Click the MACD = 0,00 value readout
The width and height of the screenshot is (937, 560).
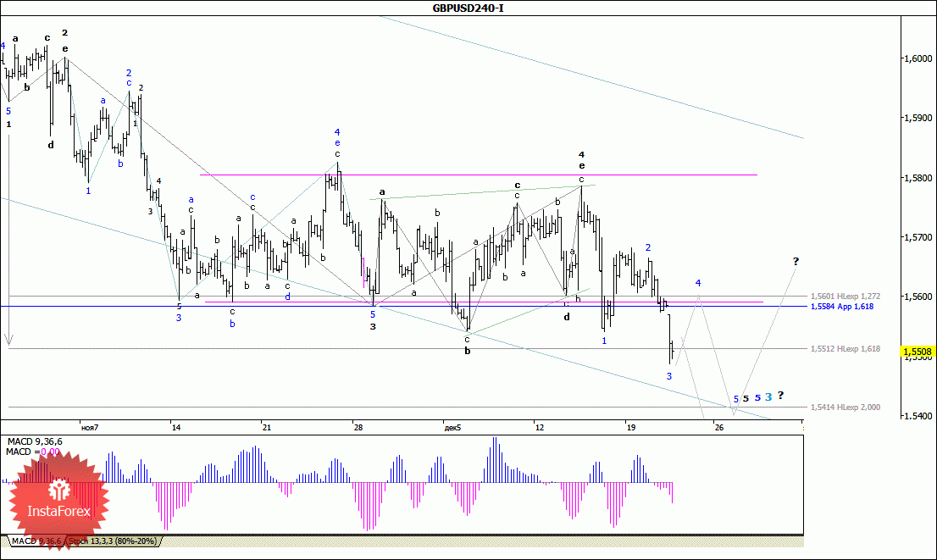click(33, 452)
